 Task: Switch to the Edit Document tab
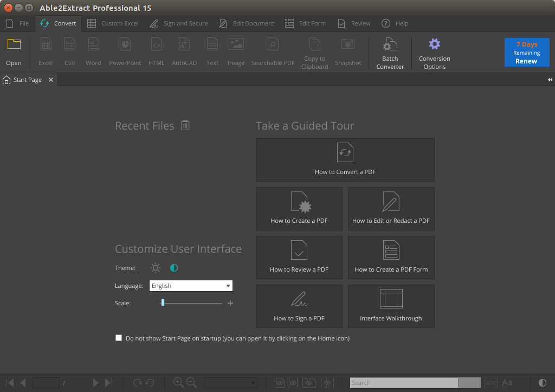[x=247, y=23]
